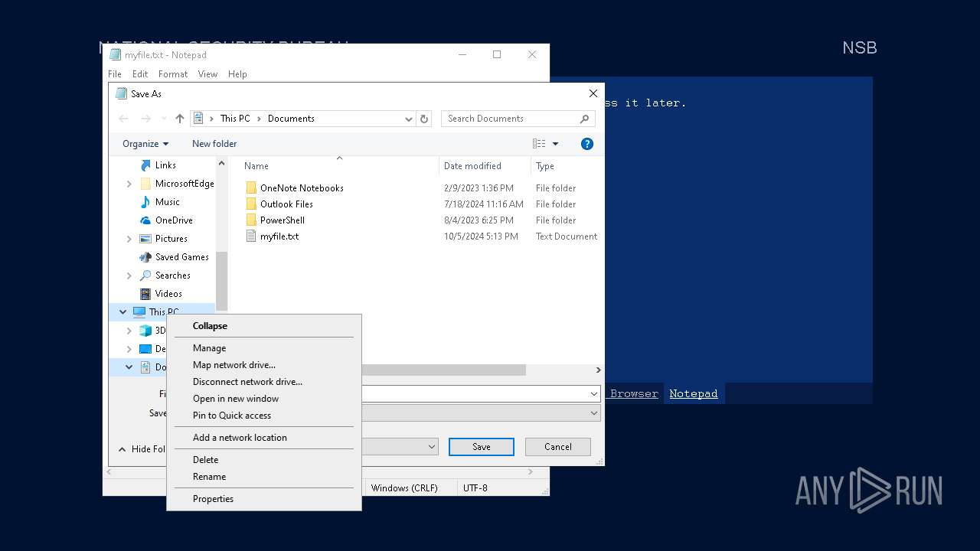This screenshot has height=551, width=980.
Task: Select the OneNote Notebooks folder icon
Action: tap(251, 188)
